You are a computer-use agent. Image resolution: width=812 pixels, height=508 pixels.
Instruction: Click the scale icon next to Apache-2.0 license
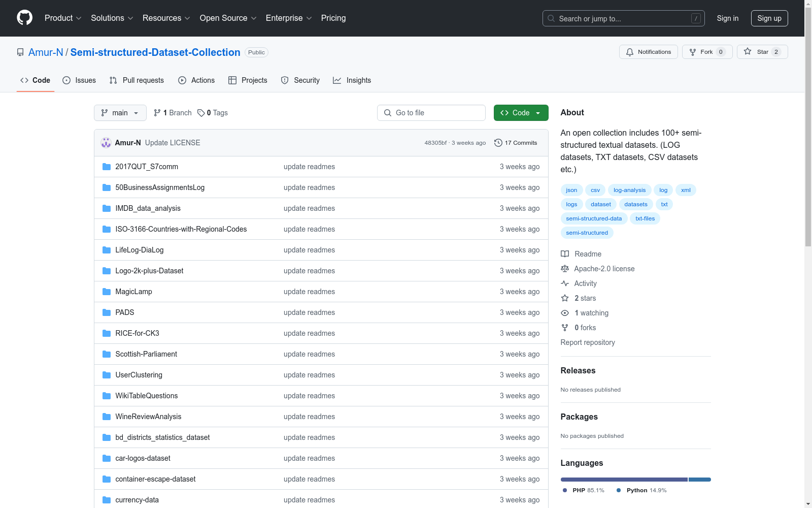tap(565, 269)
